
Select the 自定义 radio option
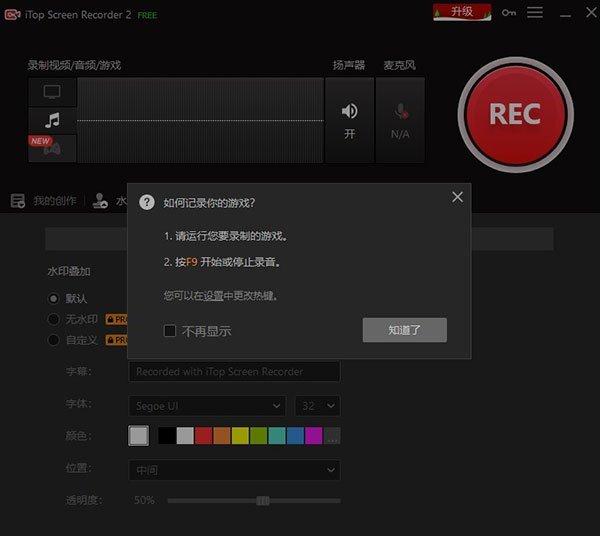(x=54, y=340)
